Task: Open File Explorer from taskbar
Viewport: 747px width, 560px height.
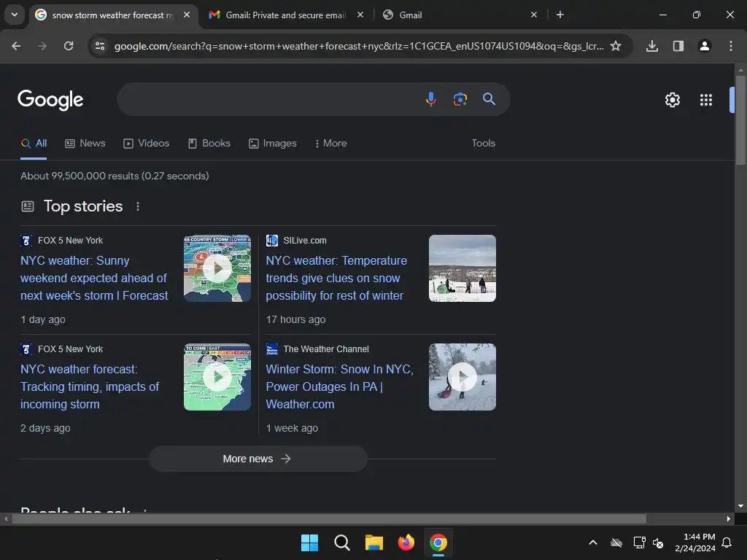Action: coord(374,542)
